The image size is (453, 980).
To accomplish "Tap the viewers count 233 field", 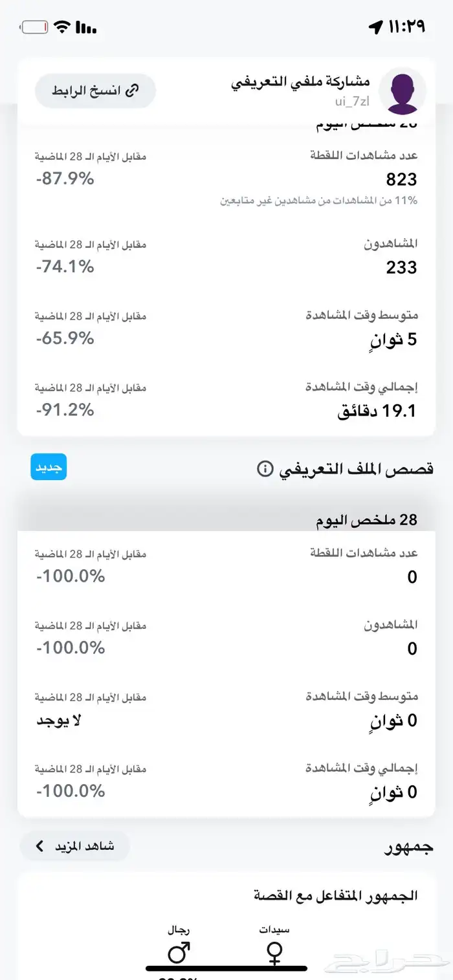I will click(401, 267).
